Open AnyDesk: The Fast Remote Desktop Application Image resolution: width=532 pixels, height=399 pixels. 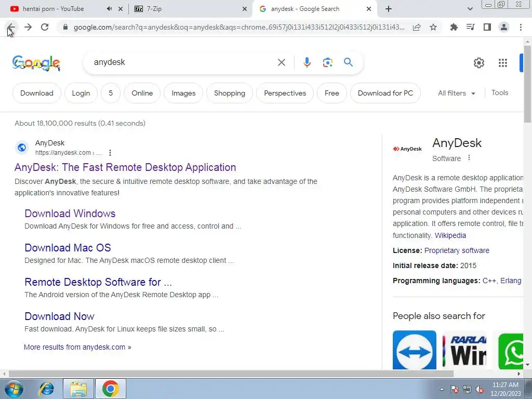pos(125,167)
